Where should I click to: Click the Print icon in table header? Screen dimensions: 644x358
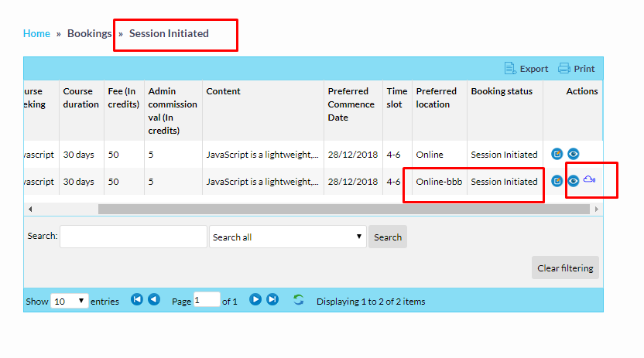pos(564,69)
